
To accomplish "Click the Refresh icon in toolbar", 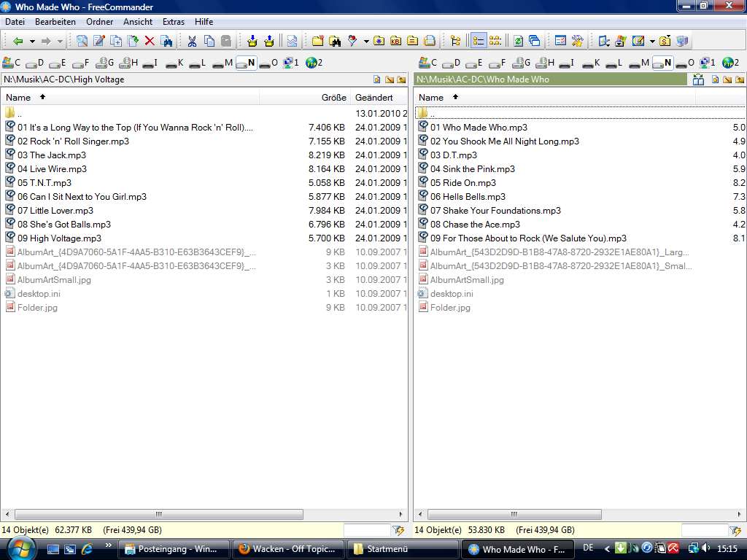I will tap(518, 41).
